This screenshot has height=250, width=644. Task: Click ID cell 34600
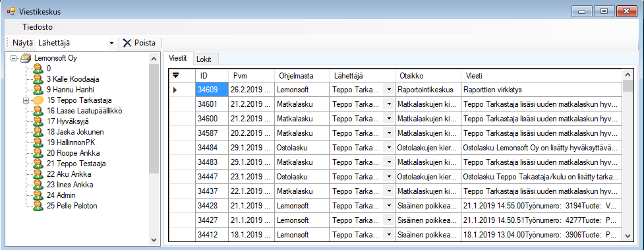click(212, 119)
